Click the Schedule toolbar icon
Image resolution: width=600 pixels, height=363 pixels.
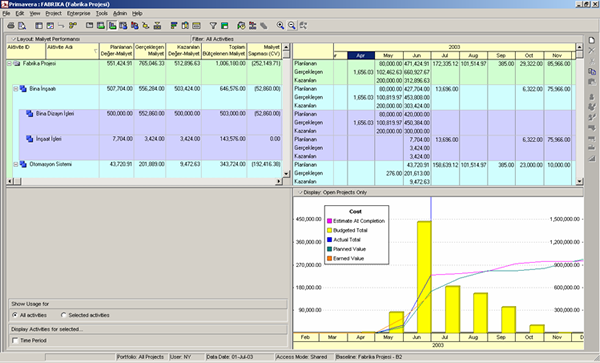click(x=241, y=26)
